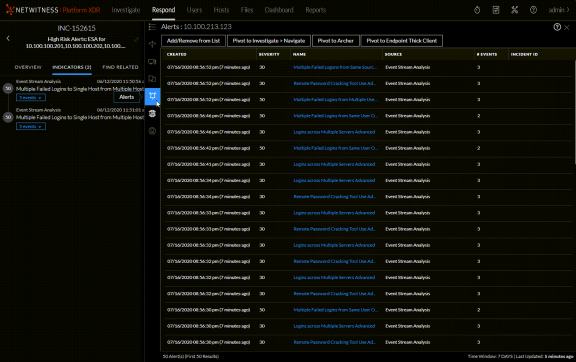The height and width of the screenshot is (362, 576).
Task: Click '50 Alert(s) (First 50 Results)' footer text
Action: [191, 356]
